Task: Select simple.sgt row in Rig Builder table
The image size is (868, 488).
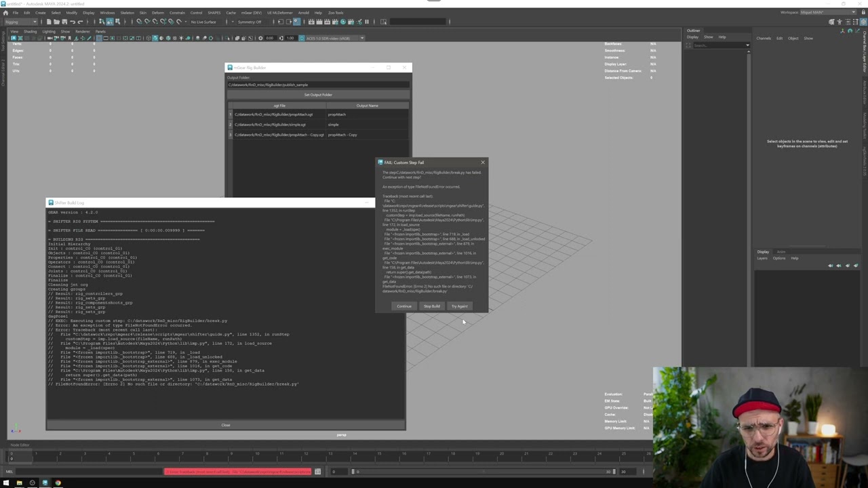Action: pyautogui.click(x=318, y=125)
